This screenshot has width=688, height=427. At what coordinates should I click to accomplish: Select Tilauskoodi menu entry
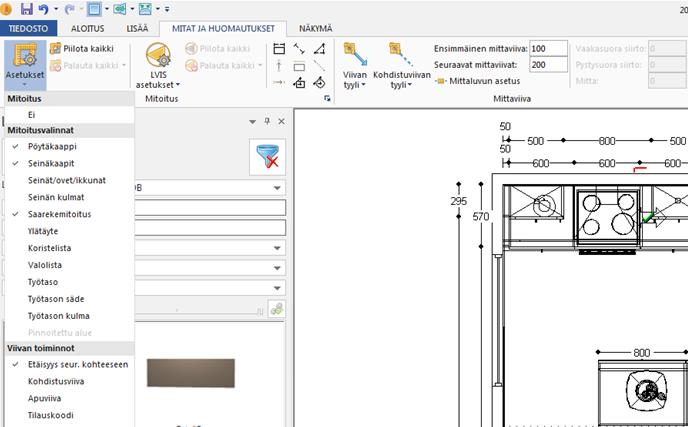tap(69, 416)
